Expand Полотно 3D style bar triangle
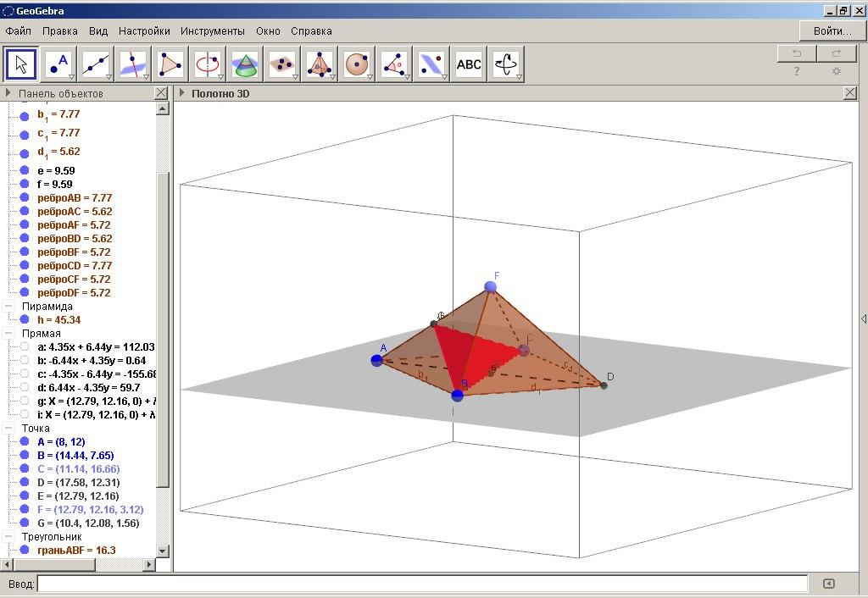Viewport: 868px width, 598px height. [x=181, y=93]
